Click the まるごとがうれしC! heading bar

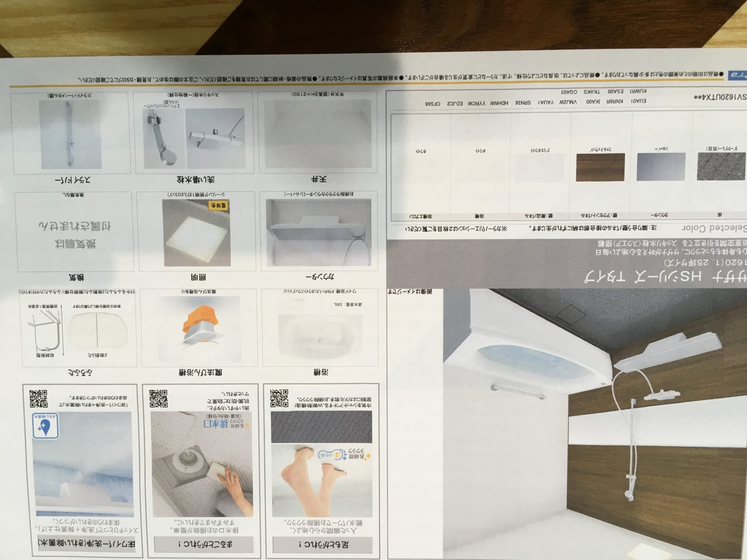click(204, 545)
